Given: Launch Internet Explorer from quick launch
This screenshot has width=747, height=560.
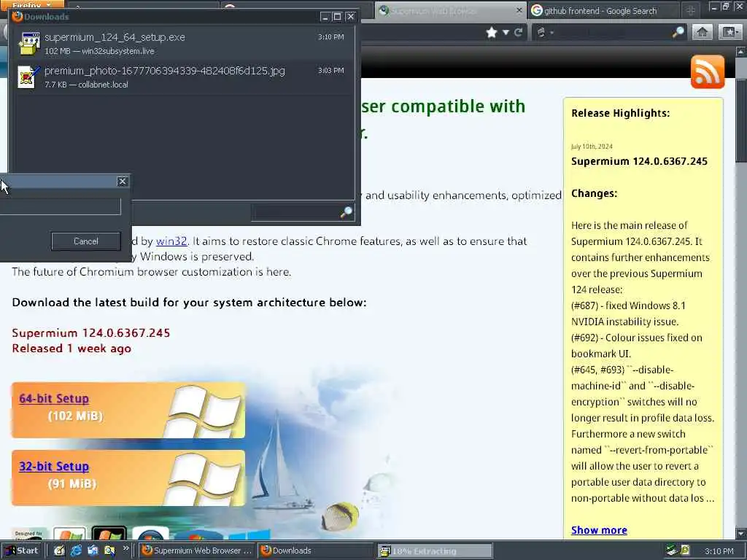Looking at the screenshot, I should (x=76, y=551).
